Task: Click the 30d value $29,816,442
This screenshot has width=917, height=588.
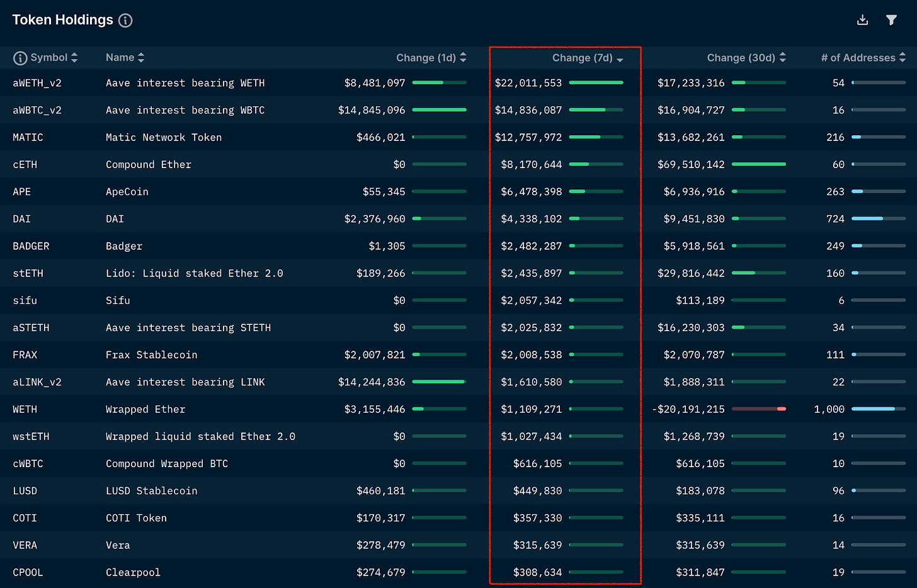Action: pyautogui.click(x=691, y=273)
